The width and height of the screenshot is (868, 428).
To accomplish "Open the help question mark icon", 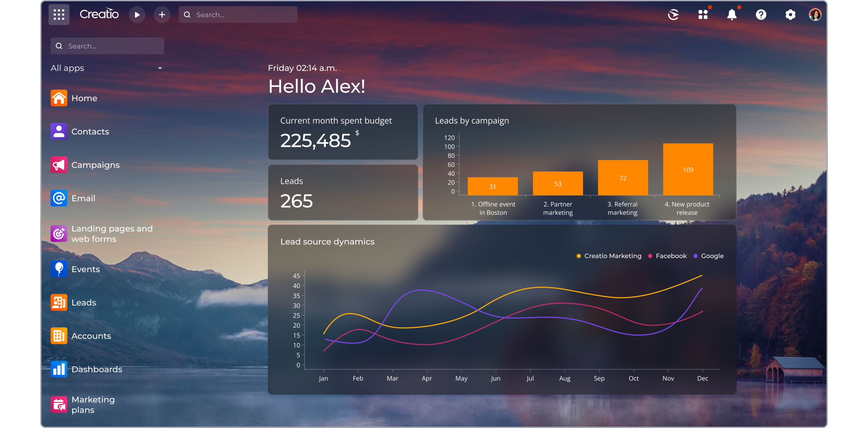I will click(760, 14).
